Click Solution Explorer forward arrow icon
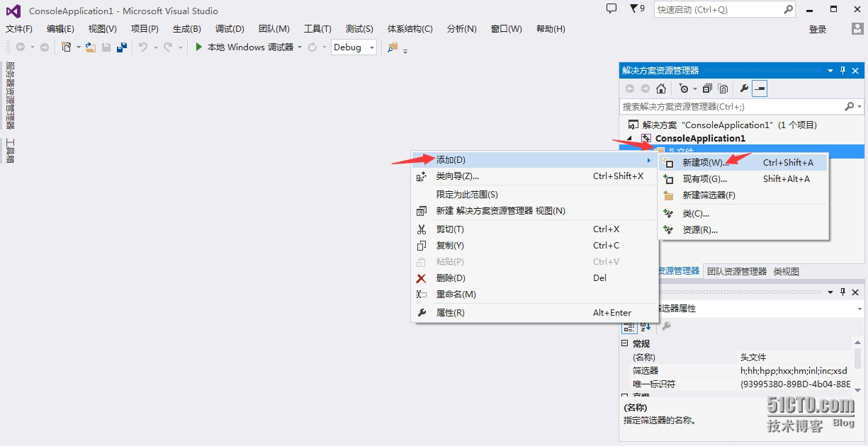The image size is (868, 446). [x=646, y=88]
